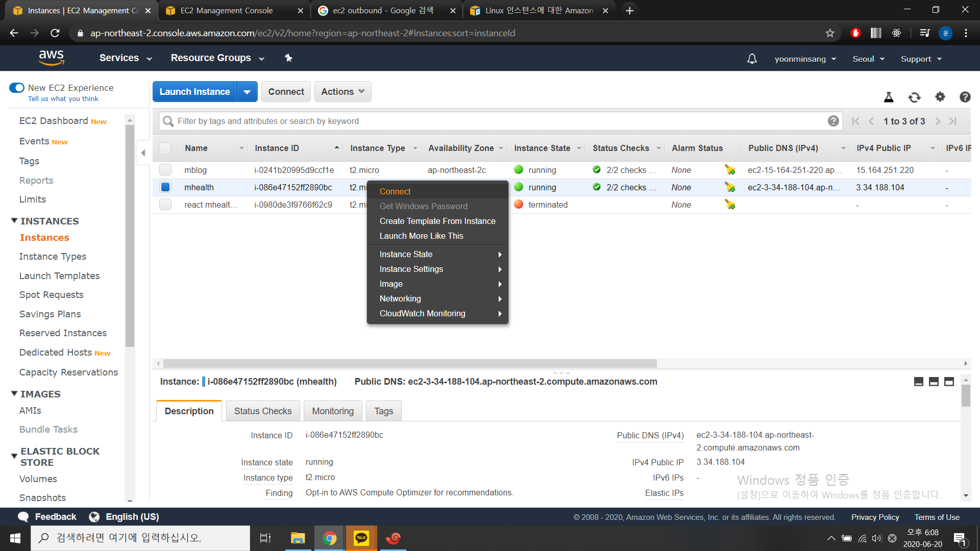This screenshot has height=551, width=980.
Task: Click the alarm icon on mblog row
Action: (730, 170)
